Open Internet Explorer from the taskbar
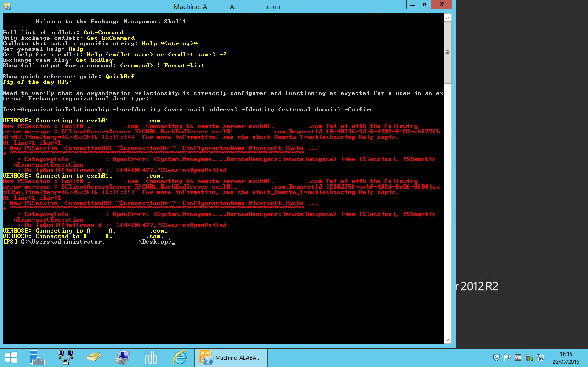 [x=180, y=357]
